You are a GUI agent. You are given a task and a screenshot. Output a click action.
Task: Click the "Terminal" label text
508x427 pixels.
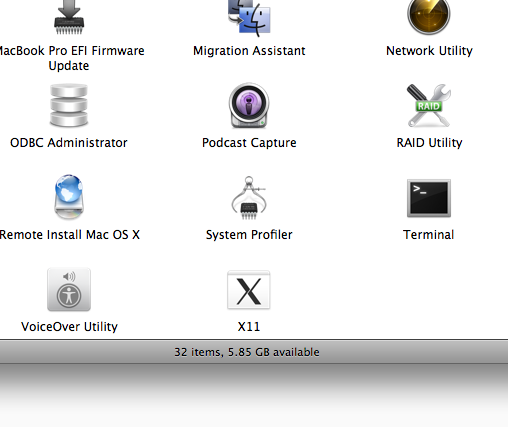[429, 235]
